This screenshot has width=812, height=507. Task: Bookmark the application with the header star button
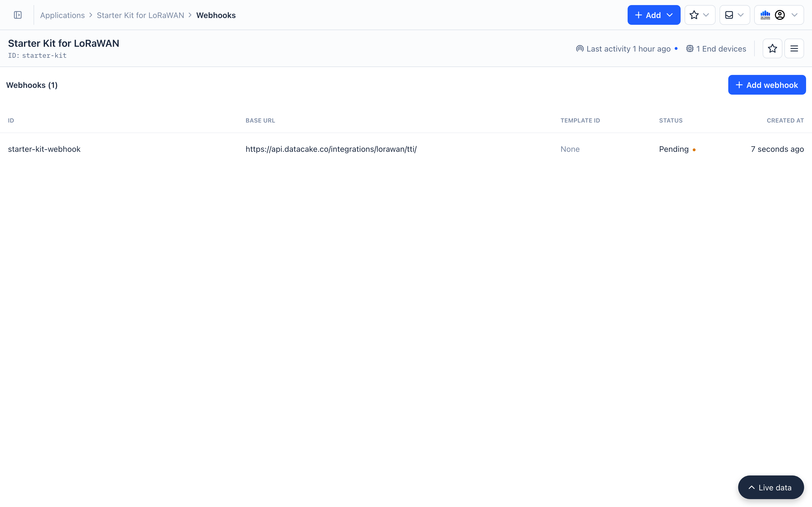[x=773, y=48]
